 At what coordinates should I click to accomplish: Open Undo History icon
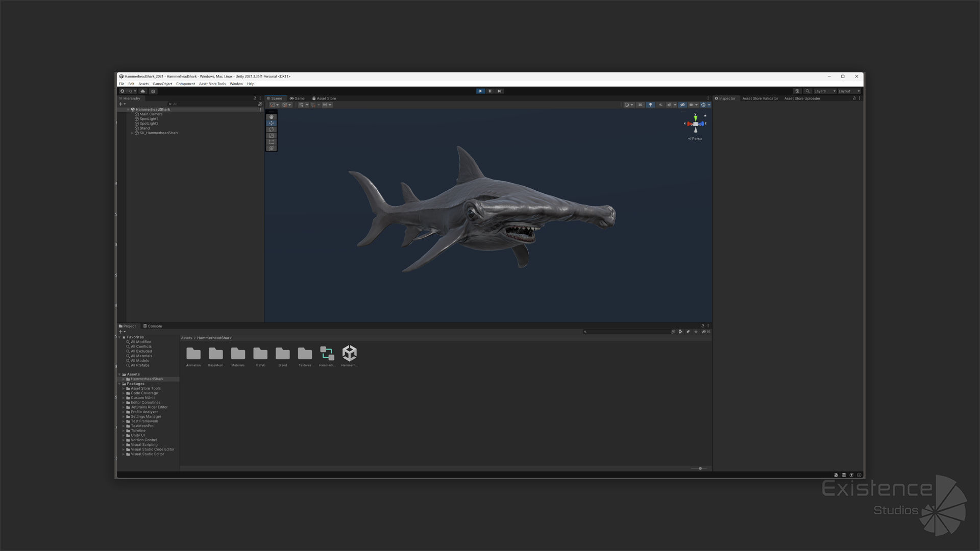[797, 91]
